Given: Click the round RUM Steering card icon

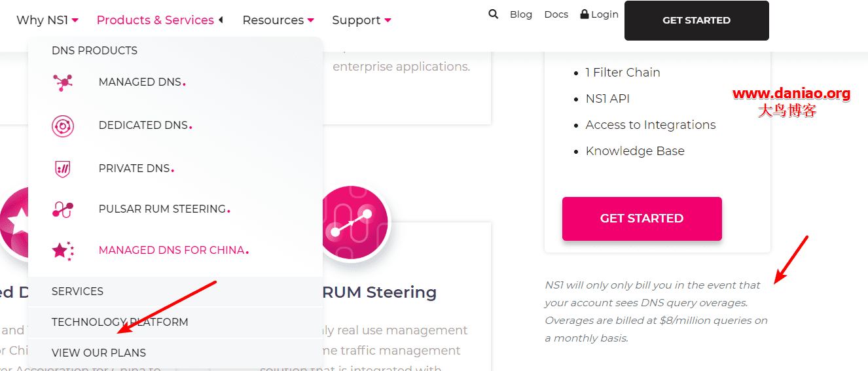Looking at the screenshot, I should [353, 224].
